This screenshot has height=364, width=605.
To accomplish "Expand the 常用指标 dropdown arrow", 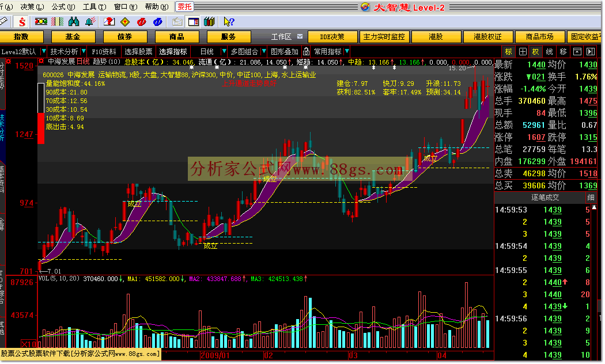I will 347,51.
